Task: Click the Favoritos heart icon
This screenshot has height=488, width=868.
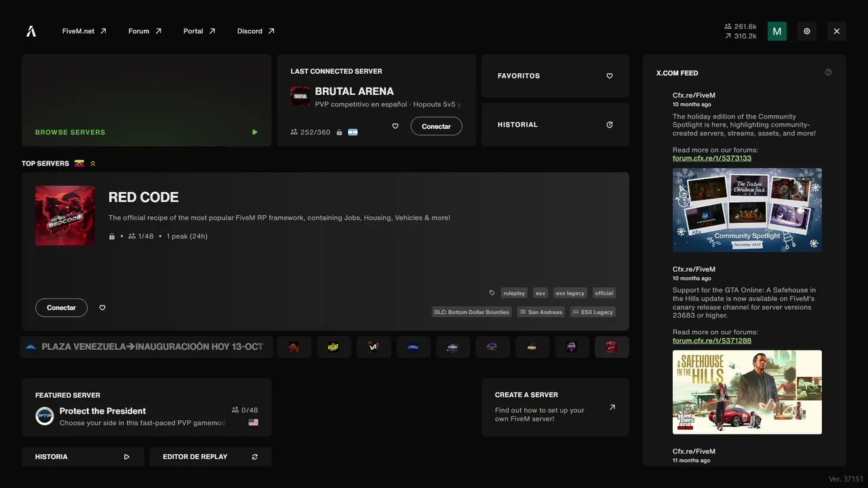Action: (610, 76)
